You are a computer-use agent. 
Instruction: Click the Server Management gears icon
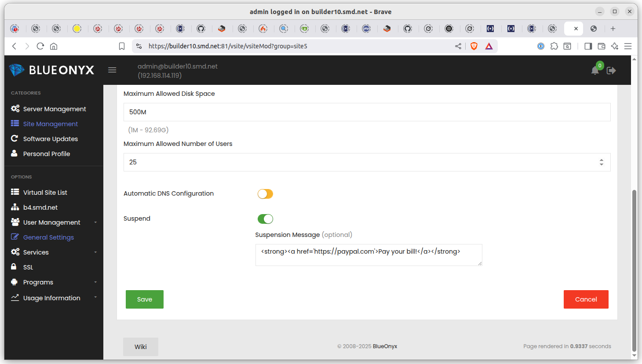15,109
